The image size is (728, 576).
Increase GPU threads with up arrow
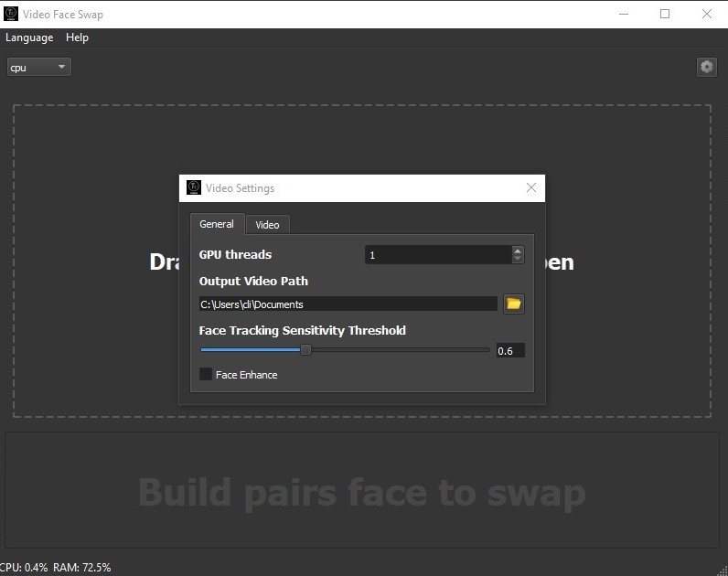coord(518,251)
